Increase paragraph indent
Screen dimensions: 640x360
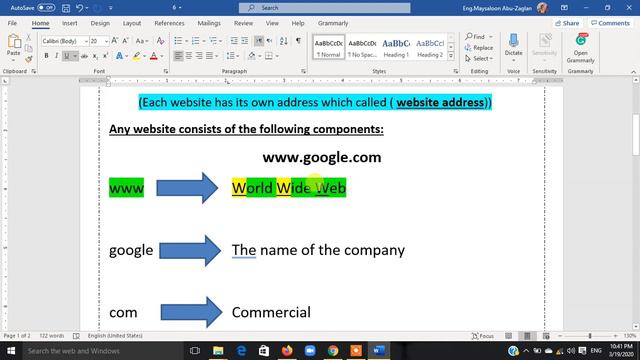click(x=244, y=41)
